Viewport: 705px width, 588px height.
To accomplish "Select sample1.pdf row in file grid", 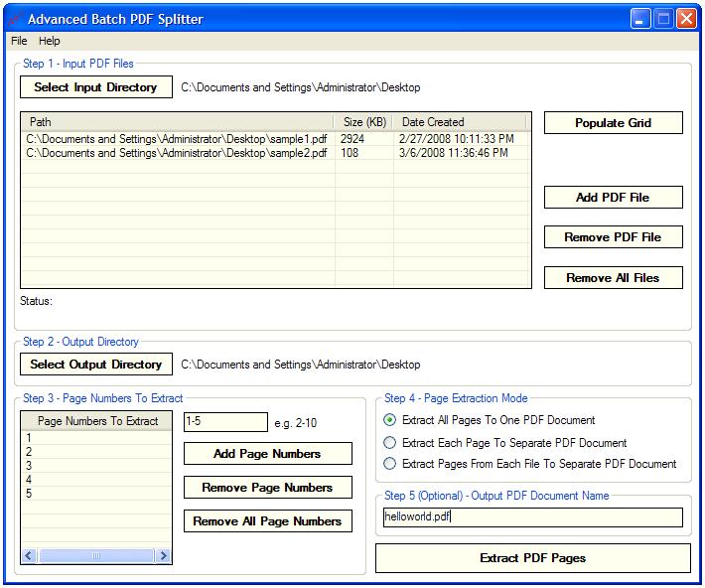I will pyautogui.click(x=177, y=139).
